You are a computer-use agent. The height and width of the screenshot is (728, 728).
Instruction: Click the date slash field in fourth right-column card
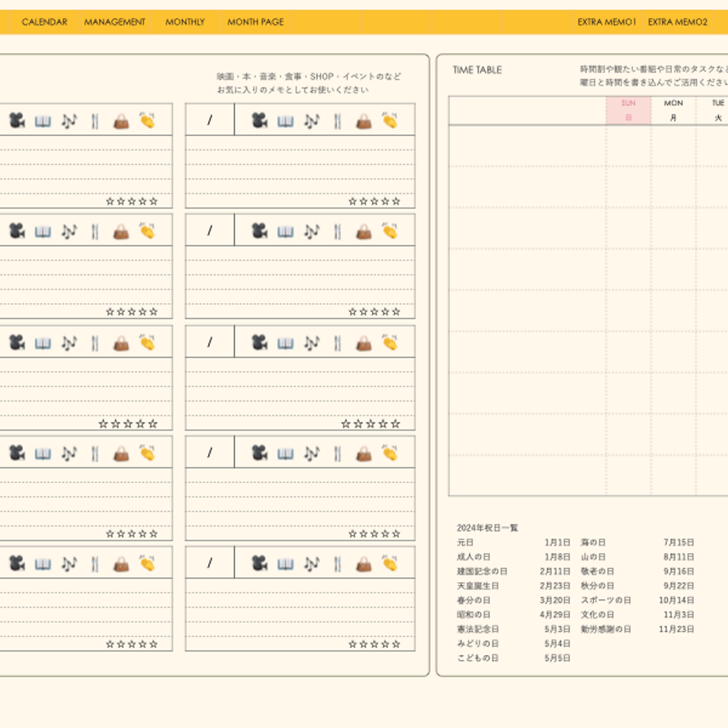[x=210, y=452]
